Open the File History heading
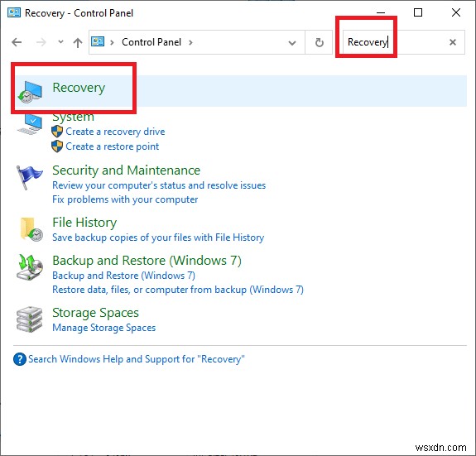Image resolution: width=476 pixels, height=456 pixels. point(84,223)
